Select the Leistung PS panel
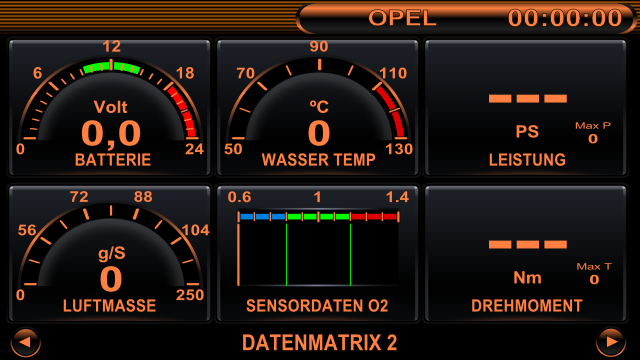The image size is (640, 360). 526,108
